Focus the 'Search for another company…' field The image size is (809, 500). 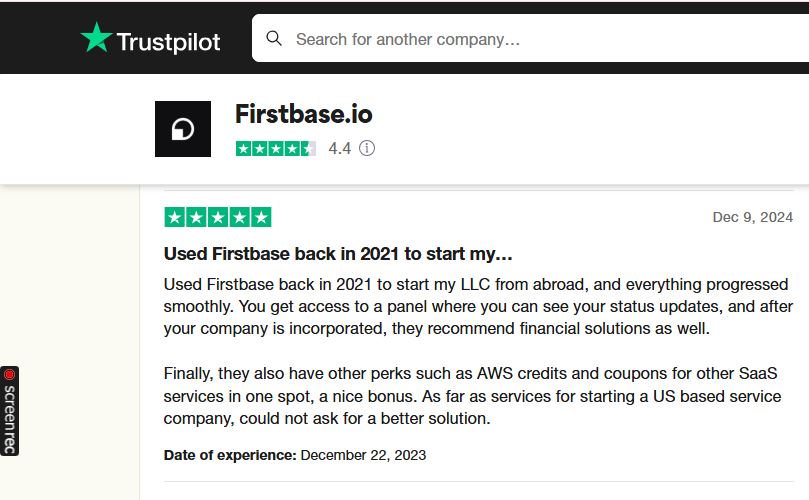pos(530,38)
